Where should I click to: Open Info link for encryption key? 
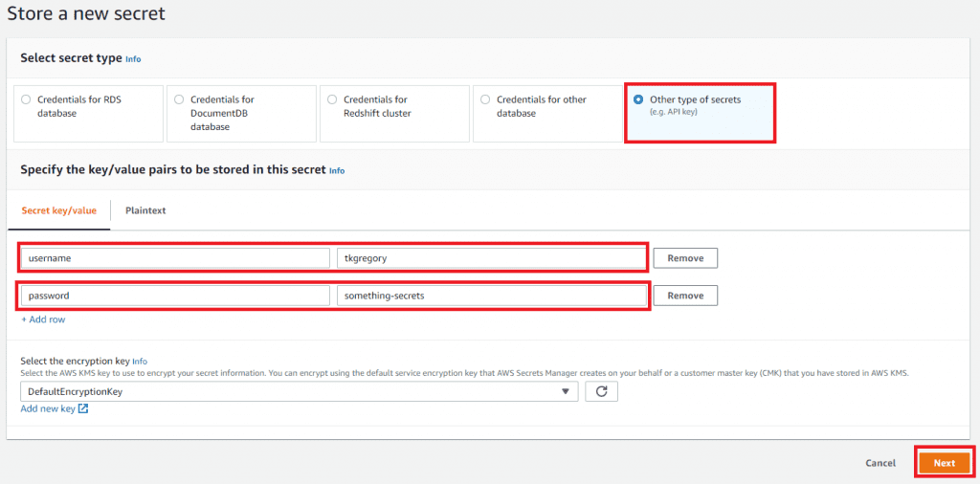point(140,361)
